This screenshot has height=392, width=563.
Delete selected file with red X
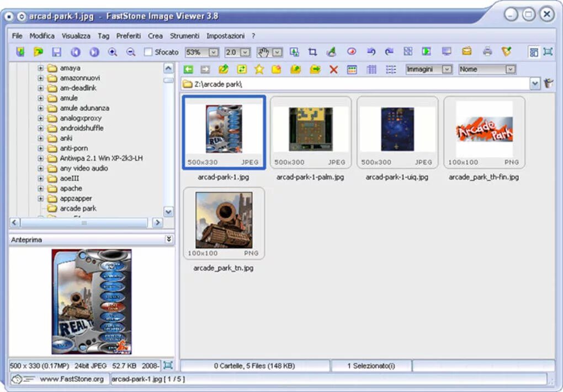click(x=333, y=69)
